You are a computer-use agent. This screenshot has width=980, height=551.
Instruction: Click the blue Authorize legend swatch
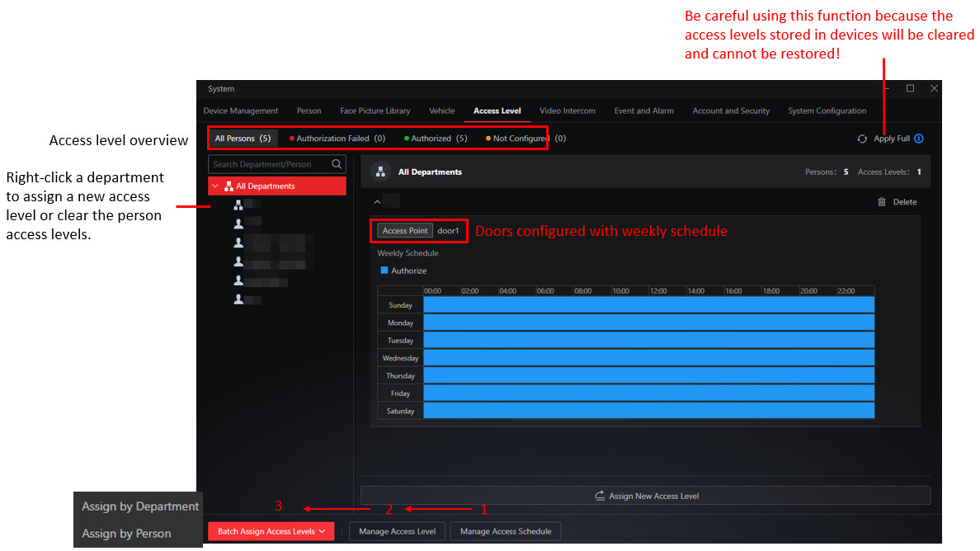coord(384,271)
